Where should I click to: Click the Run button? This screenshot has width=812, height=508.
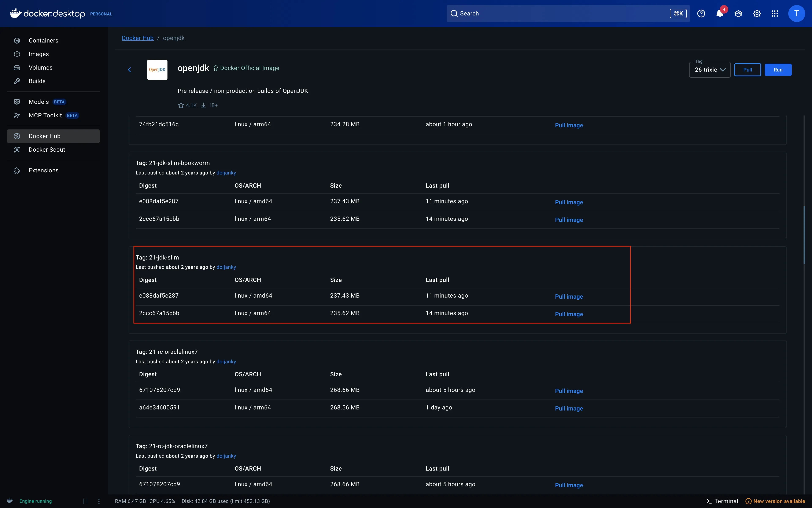778,70
